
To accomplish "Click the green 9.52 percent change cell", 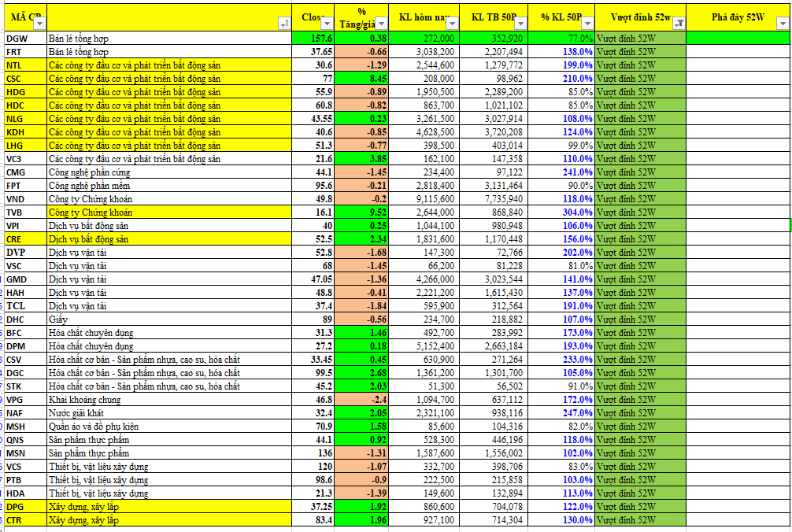I will 361,212.
